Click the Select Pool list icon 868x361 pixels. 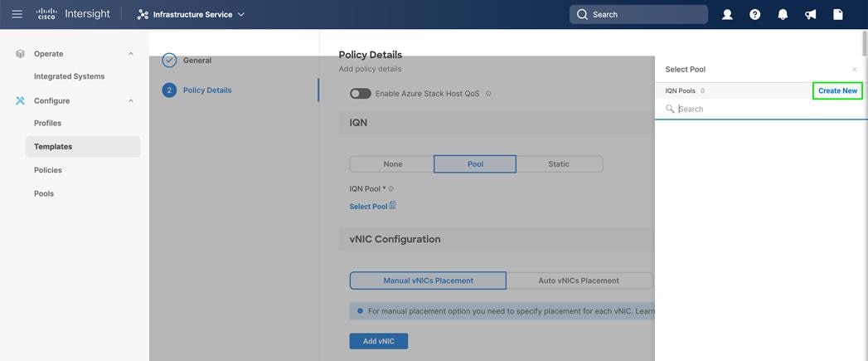392,205
